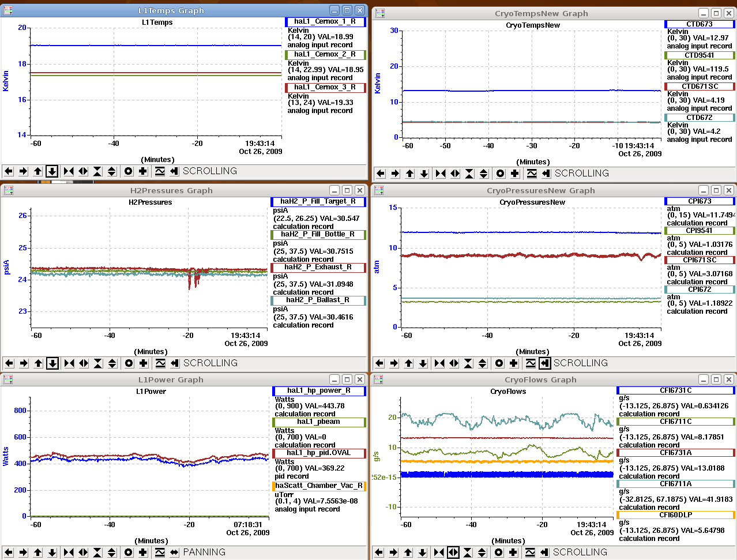Shift up arrow in CryoTempsNew Graph toolbar
Viewport: 737px width, 560px height.
pyautogui.click(x=409, y=174)
